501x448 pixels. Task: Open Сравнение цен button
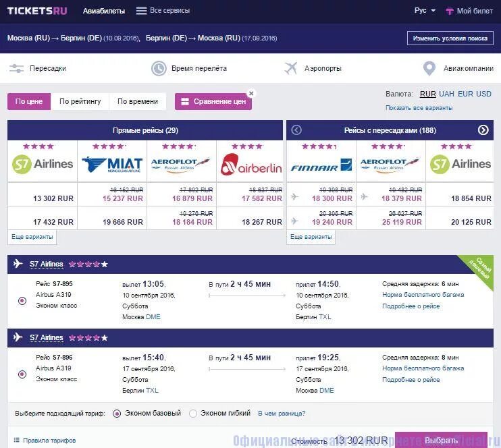click(213, 102)
